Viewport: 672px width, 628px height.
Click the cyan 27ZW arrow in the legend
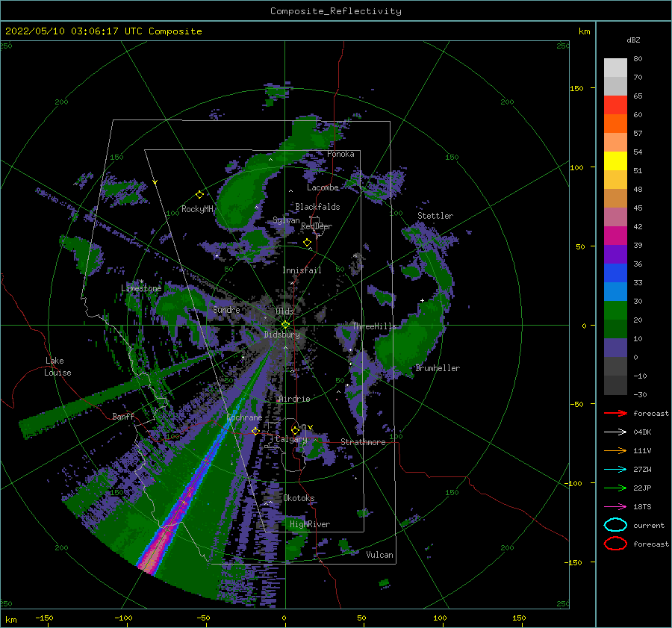pyautogui.click(x=615, y=470)
